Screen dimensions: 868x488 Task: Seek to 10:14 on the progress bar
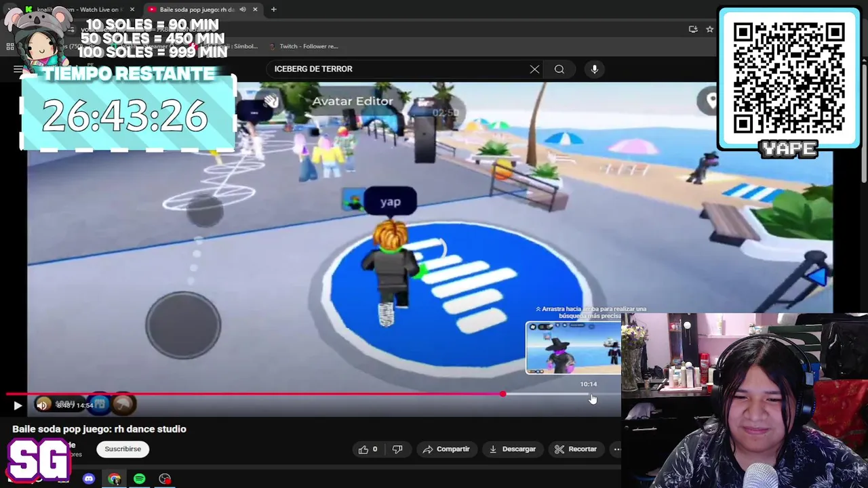tap(589, 394)
